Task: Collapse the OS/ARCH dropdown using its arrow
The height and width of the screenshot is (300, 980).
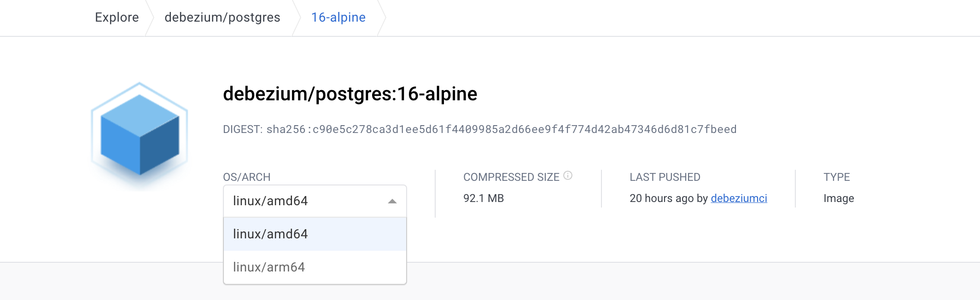Action: tap(392, 201)
